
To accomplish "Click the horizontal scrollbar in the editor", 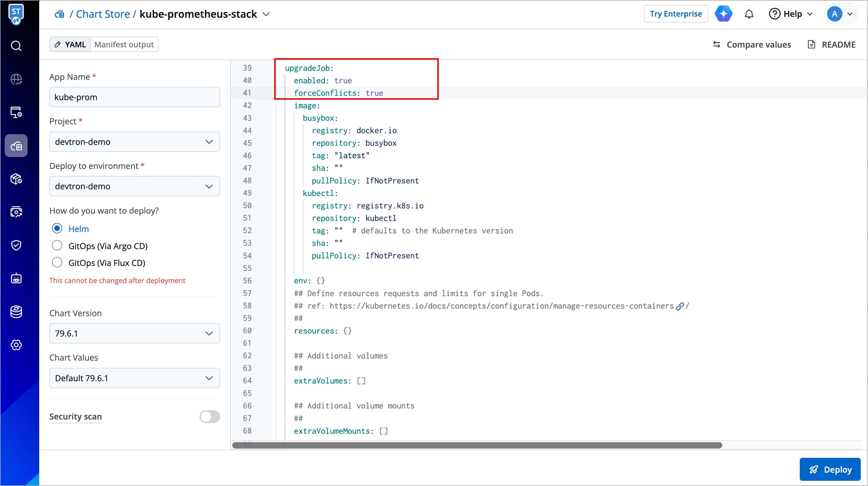I will coord(477,445).
